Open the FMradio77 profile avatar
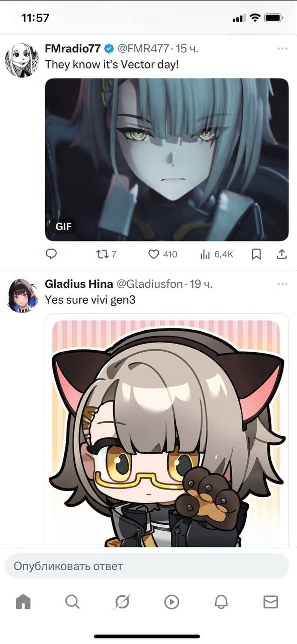Viewport: 297px width, 644px height. (x=22, y=60)
